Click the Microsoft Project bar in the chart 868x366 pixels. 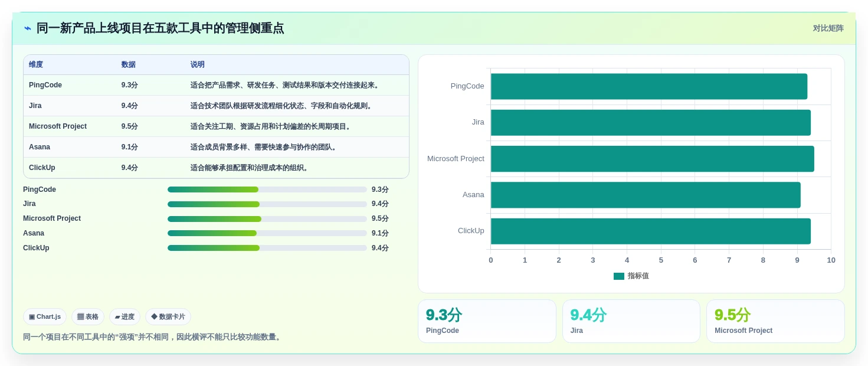coord(653,159)
